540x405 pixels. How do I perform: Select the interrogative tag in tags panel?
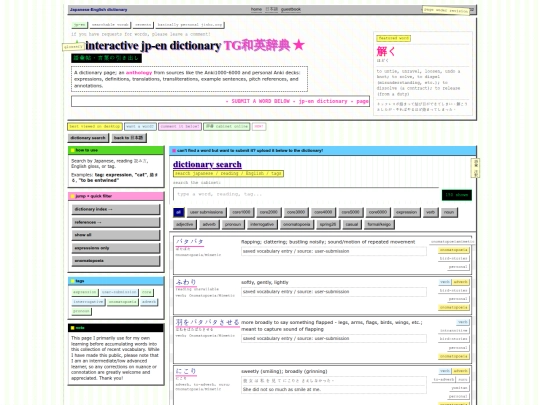pos(88,302)
